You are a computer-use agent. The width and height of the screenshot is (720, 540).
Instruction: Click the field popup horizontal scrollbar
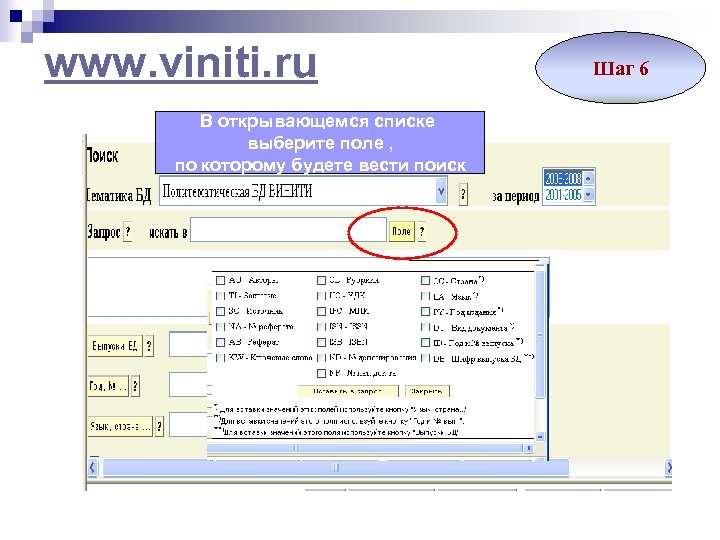tap(365, 447)
